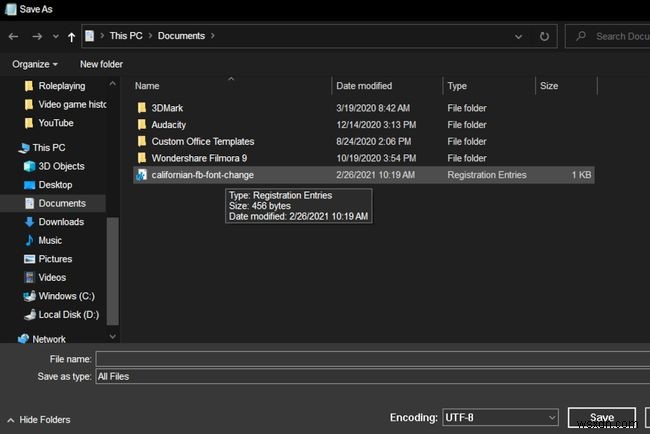
Task: Select Windows (C:) drive in sidebar
Action: coord(59,296)
